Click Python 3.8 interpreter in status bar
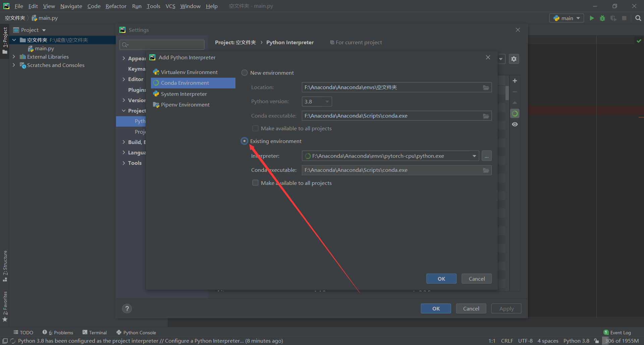This screenshot has height=345, width=644. coord(576,341)
